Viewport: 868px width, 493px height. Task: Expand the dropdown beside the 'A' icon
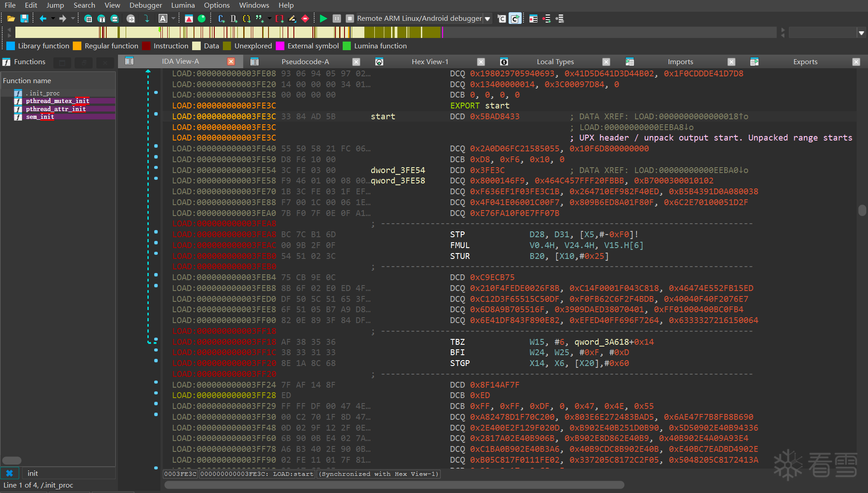pos(173,19)
